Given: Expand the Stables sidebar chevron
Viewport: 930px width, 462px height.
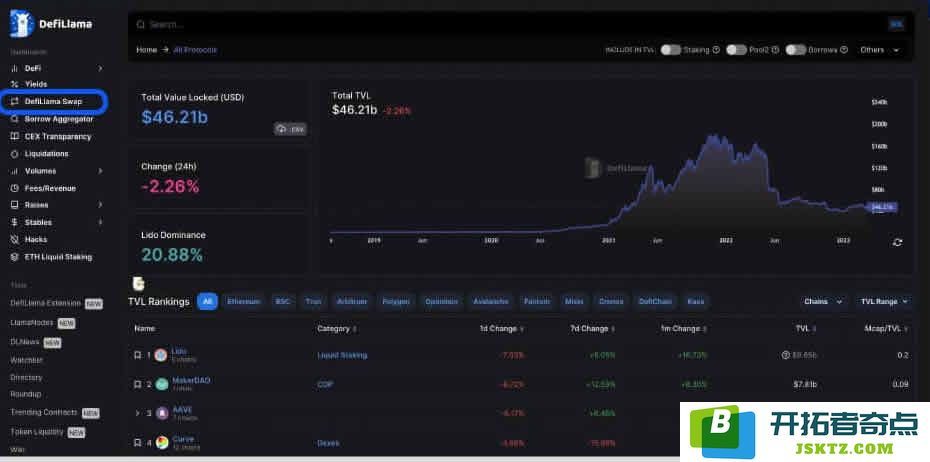Looking at the screenshot, I should [100, 222].
